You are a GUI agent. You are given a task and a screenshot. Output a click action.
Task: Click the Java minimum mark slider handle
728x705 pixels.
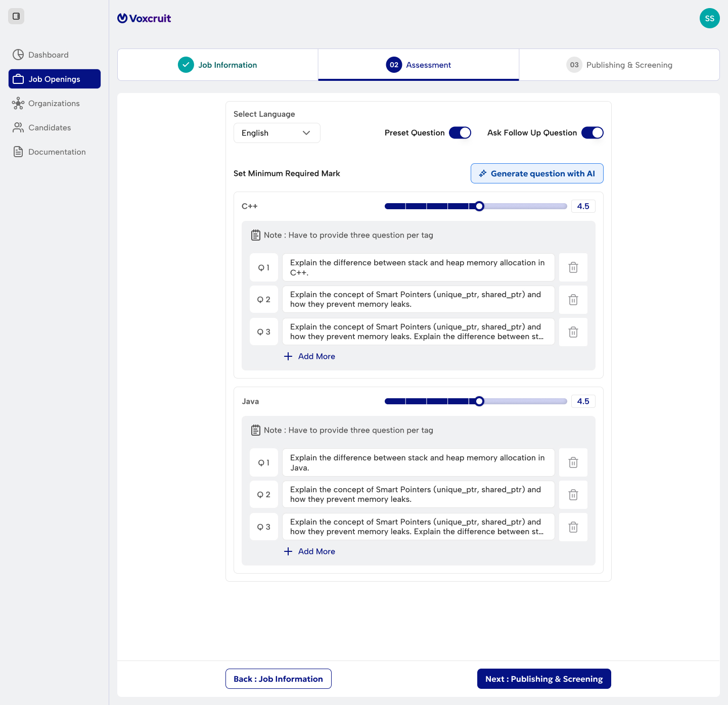pyautogui.click(x=479, y=401)
